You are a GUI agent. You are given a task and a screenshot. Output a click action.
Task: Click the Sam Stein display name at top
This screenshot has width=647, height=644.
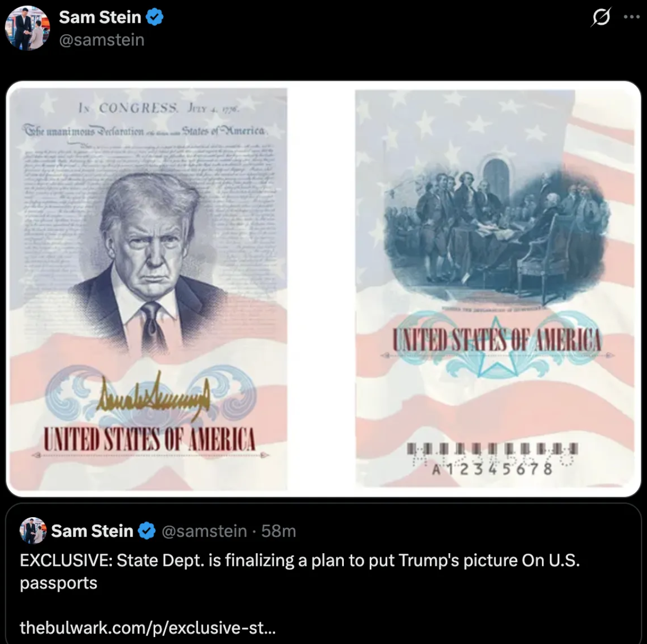click(100, 17)
